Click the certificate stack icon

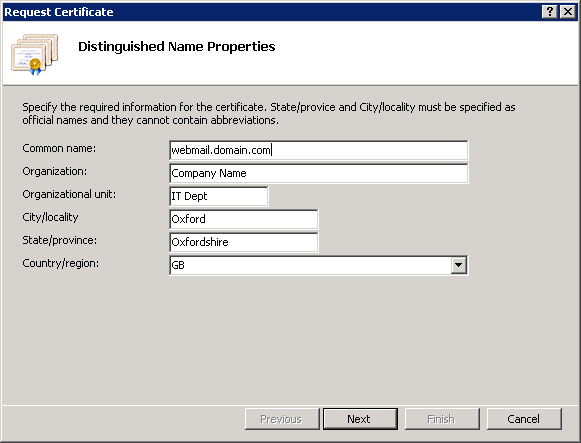[x=35, y=54]
